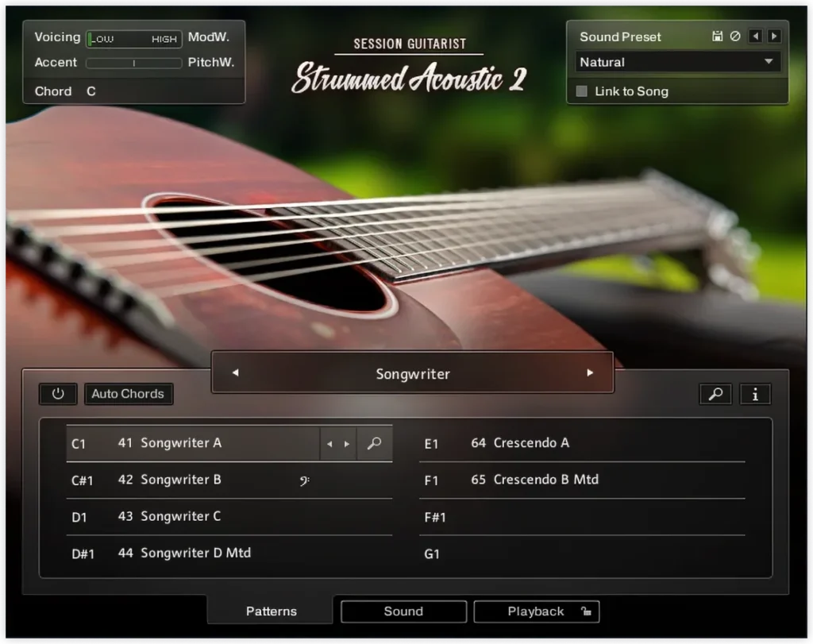813x644 pixels.
Task: Enable the Link to Song checkbox
Action: 582,91
